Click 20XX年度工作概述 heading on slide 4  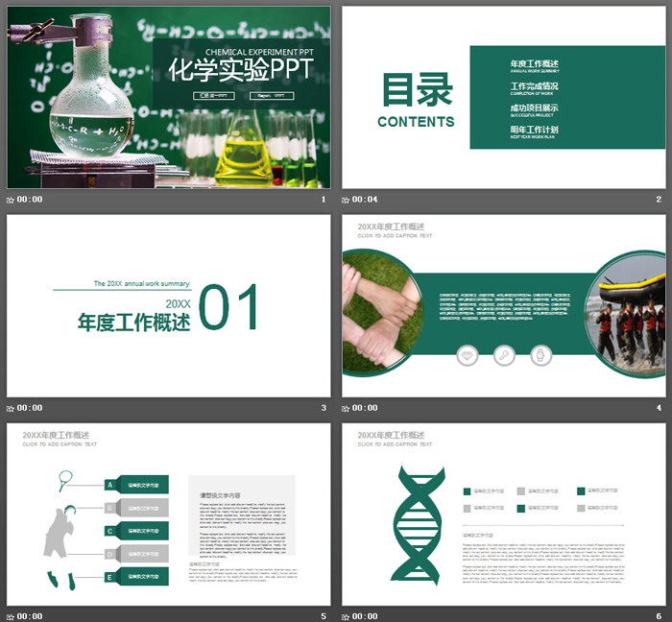[x=391, y=227]
